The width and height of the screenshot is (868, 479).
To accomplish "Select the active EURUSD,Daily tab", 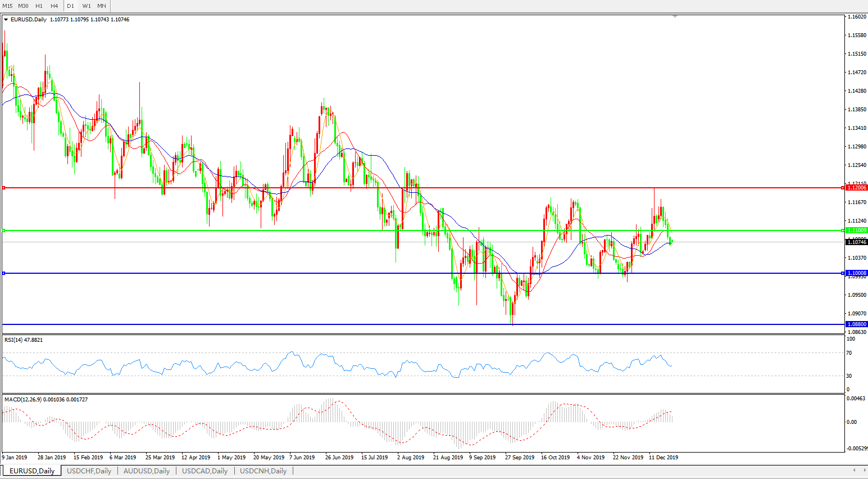I will pyautogui.click(x=32, y=471).
